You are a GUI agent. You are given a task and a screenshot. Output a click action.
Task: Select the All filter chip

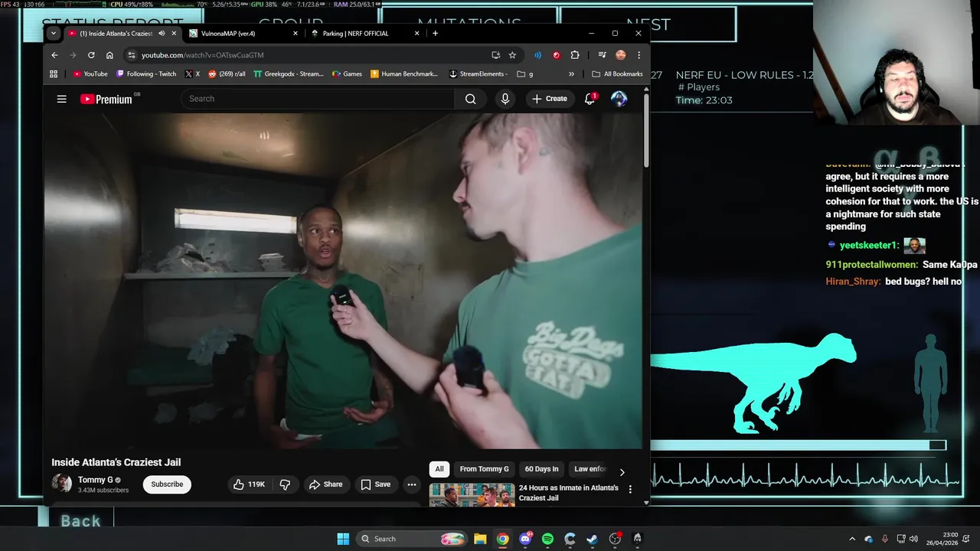click(439, 469)
